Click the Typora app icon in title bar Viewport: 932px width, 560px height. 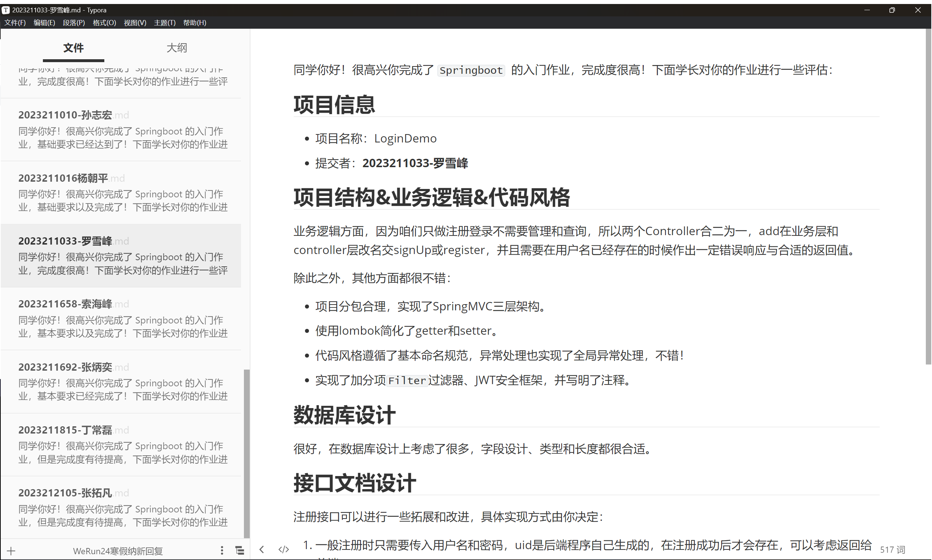tap(6, 10)
